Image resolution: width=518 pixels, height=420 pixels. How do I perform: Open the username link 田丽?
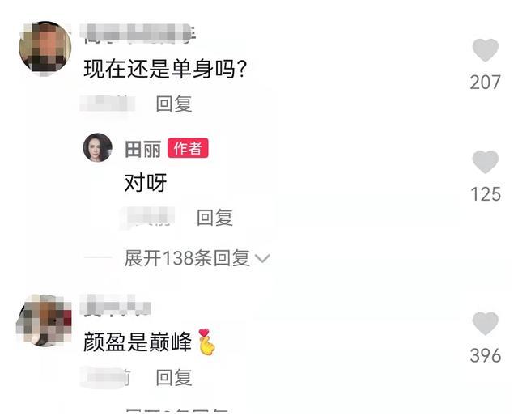tap(142, 149)
